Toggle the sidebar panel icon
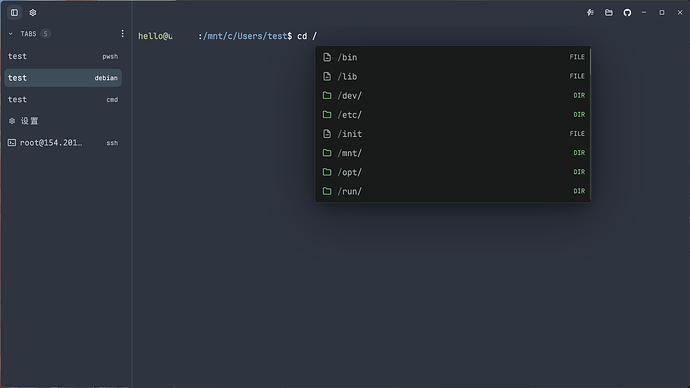This screenshot has width=690, height=388. pos(15,13)
